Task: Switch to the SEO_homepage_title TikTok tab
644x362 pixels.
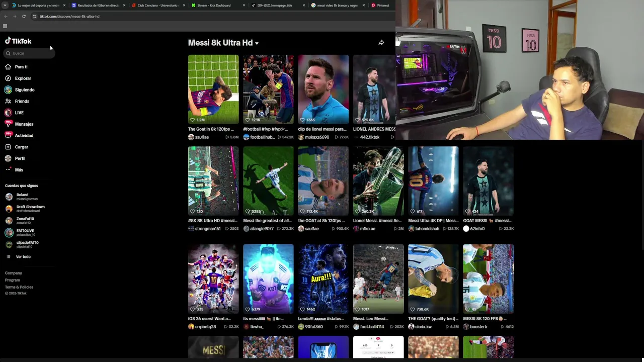Action: pyautogui.click(x=278, y=6)
